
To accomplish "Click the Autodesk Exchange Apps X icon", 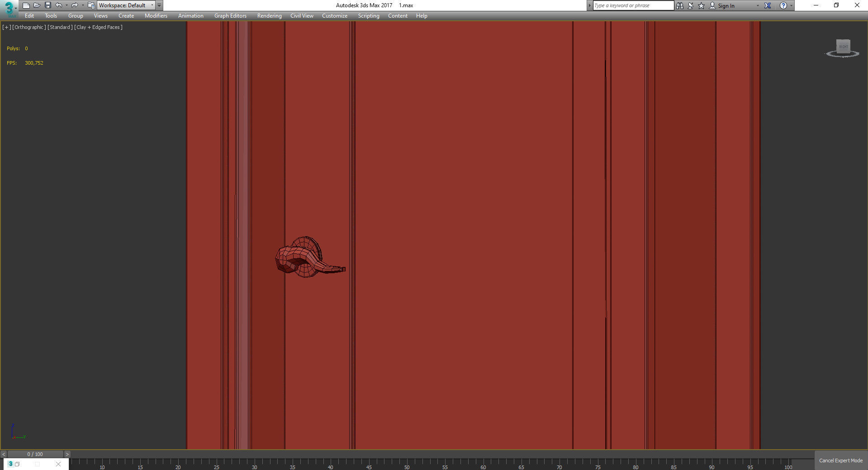I will point(768,5).
